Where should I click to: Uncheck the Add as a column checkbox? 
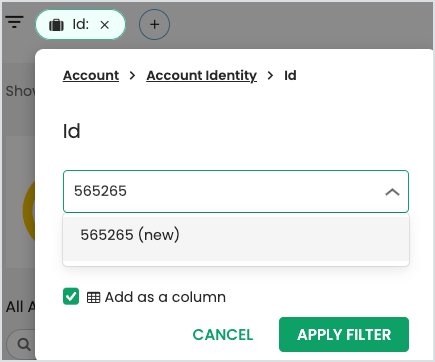coord(71,296)
